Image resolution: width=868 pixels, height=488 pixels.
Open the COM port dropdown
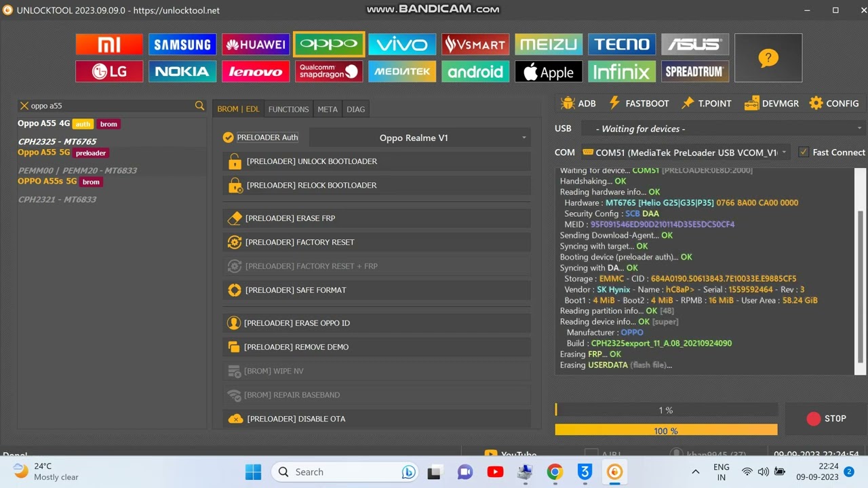point(685,152)
